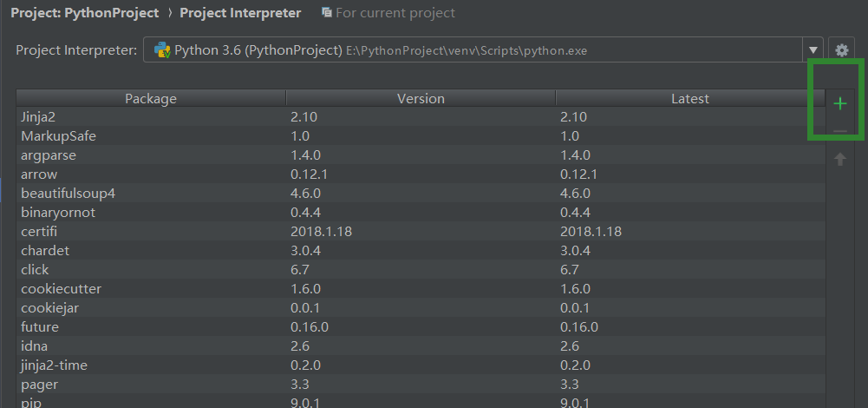This screenshot has width=868, height=408.
Task: Click the upgrade package arrow icon
Action: coord(840,160)
